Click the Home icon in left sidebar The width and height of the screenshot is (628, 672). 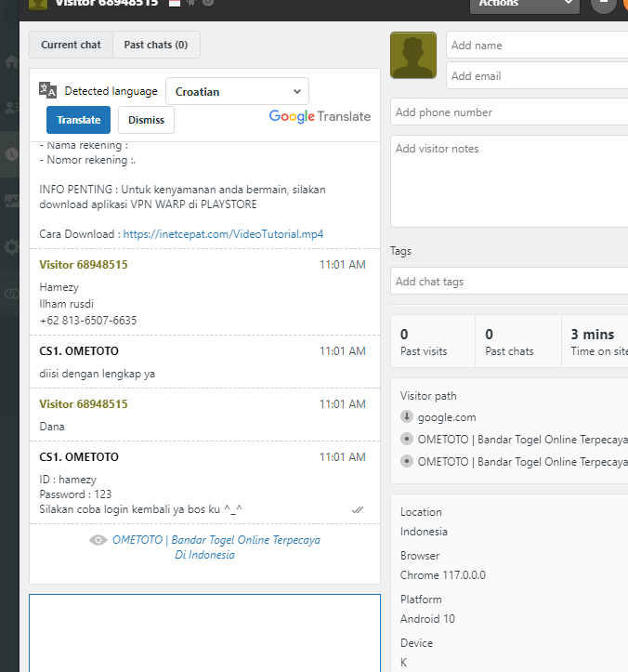(11, 61)
